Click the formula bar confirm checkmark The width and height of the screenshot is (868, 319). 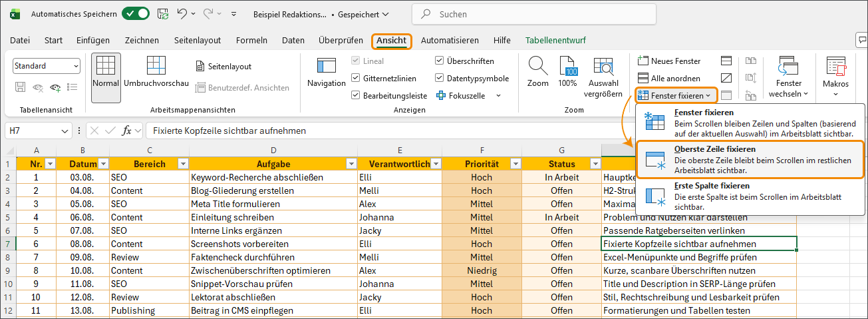pos(110,131)
